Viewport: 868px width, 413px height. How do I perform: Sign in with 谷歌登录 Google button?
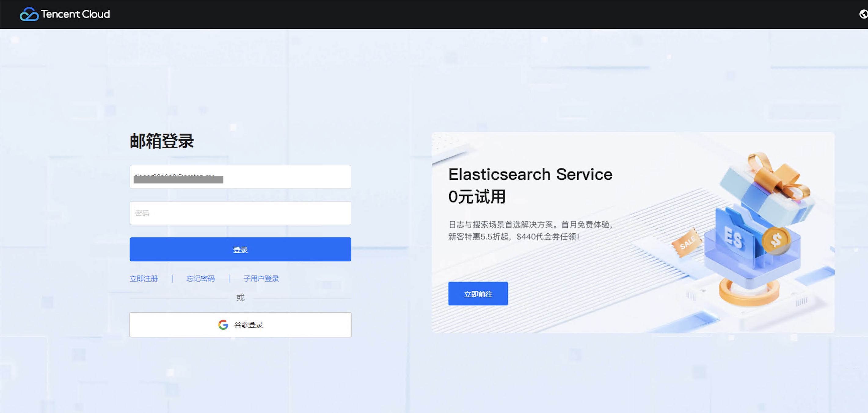coord(240,325)
